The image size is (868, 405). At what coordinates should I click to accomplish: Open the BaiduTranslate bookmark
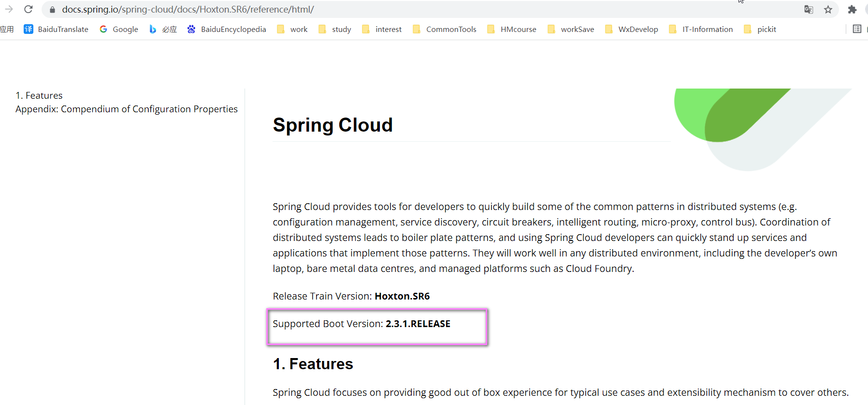tap(56, 29)
